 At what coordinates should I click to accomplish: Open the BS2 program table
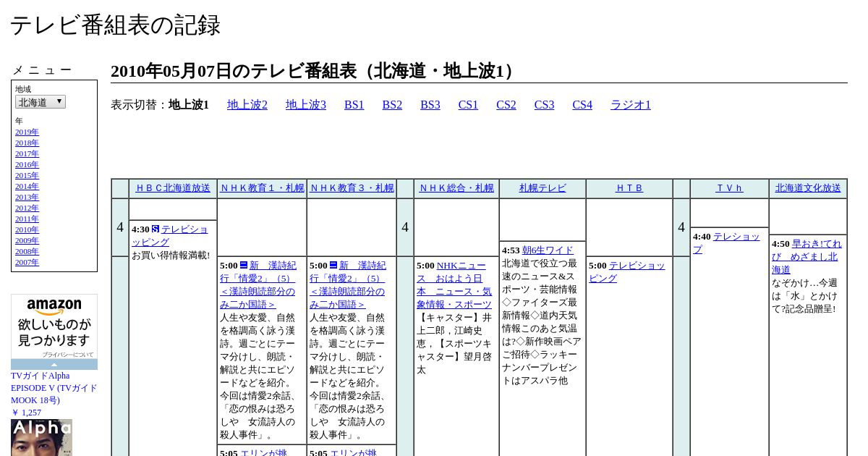tap(392, 105)
